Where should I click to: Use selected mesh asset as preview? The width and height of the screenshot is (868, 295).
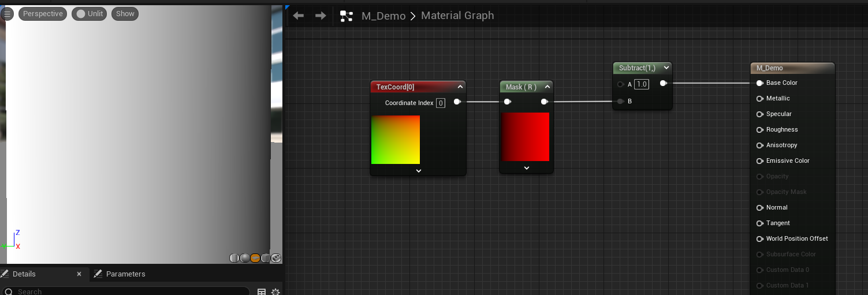tap(276, 258)
